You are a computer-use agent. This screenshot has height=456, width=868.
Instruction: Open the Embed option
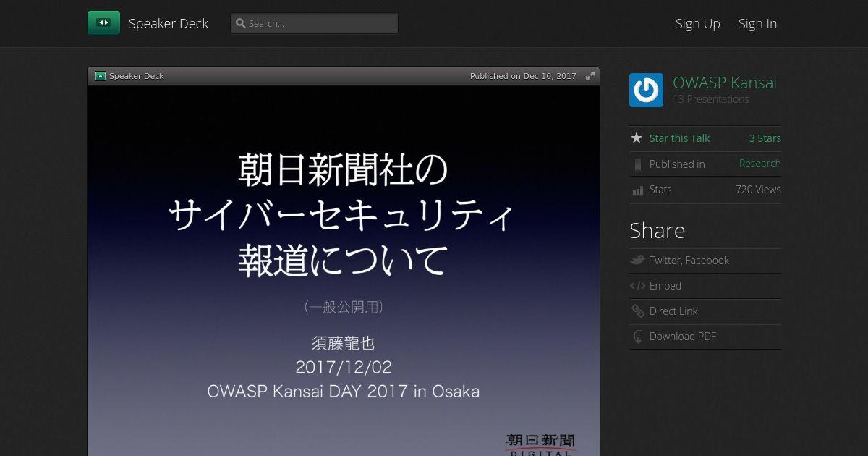(x=665, y=286)
